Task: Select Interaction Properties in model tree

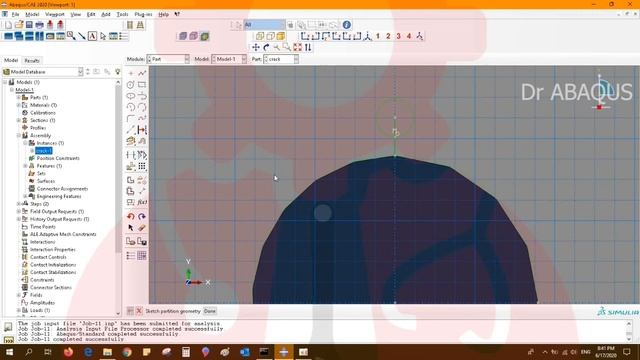Action: click(x=53, y=249)
